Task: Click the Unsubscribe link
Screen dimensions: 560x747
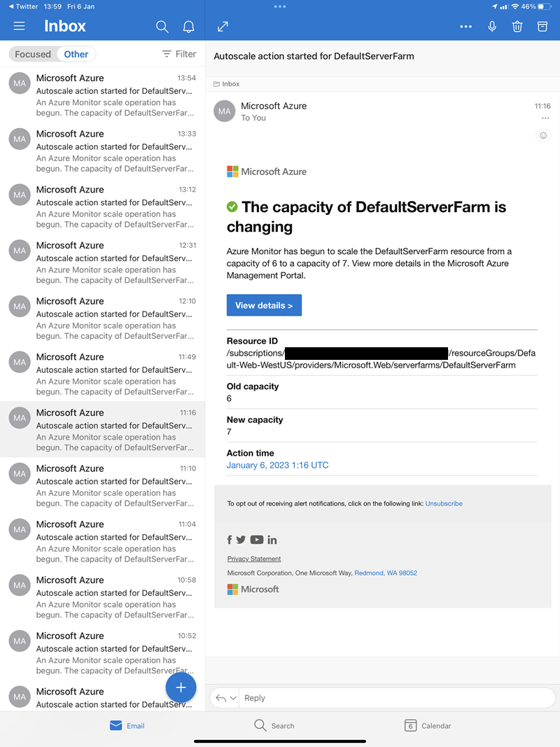Action: pyautogui.click(x=444, y=503)
